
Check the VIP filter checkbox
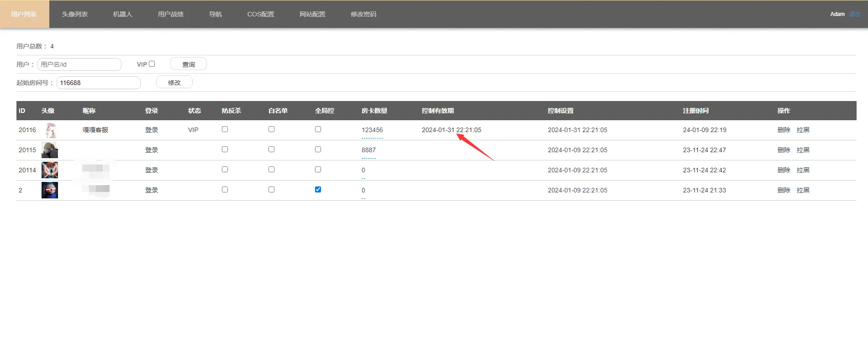coord(152,64)
